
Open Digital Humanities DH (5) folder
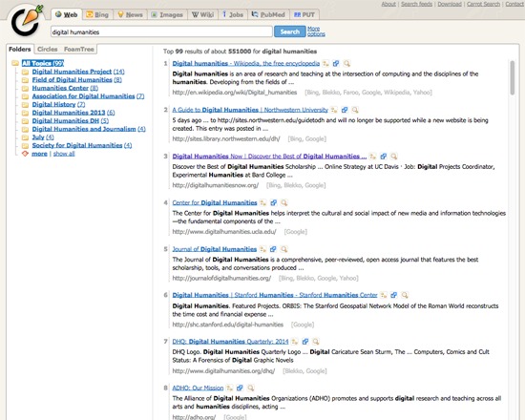(x=71, y=121)
